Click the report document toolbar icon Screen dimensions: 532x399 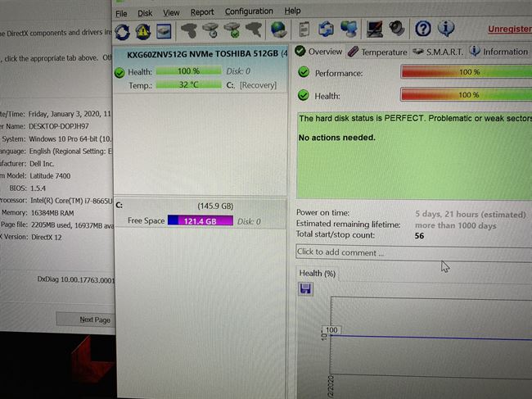tap(304, 29)
